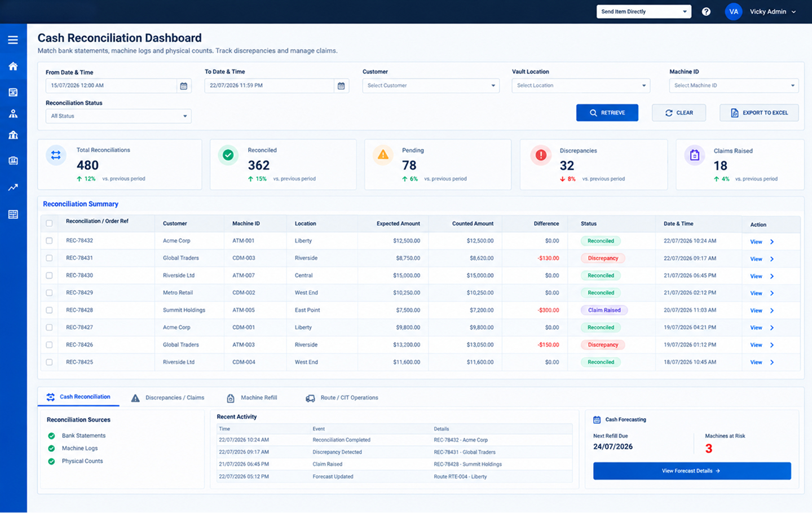The height and width of the screenshot is (513, 812).
Task: Expand the Vault Location dropdown
Action: [581, 86]
